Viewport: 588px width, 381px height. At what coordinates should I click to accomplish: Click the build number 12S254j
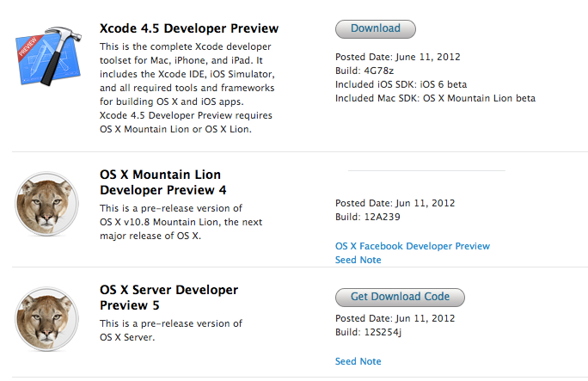click(383, 332)
